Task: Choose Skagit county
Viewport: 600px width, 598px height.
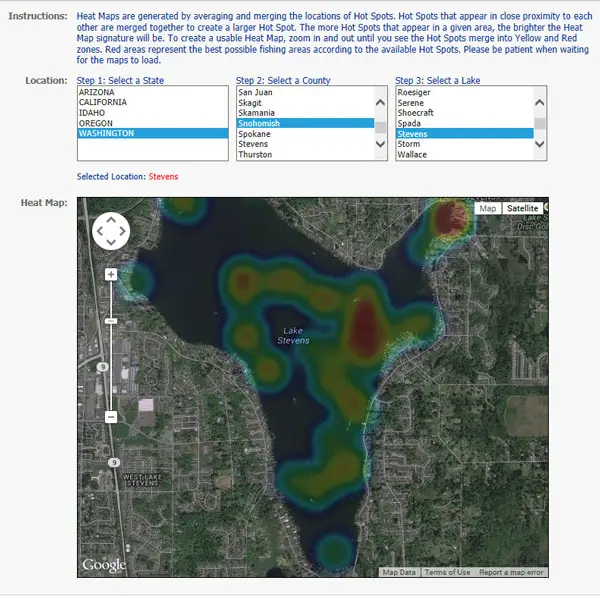Action: (x=305, y=103)
